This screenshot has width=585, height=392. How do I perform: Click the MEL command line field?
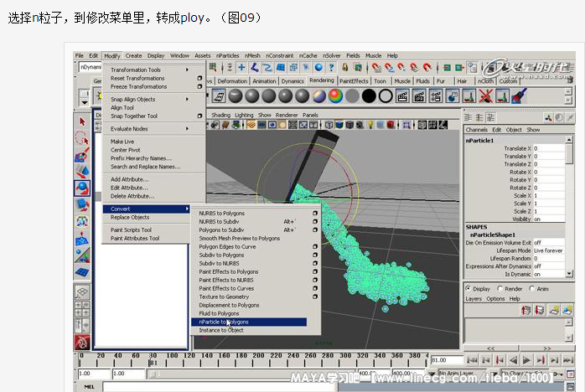(219, 387)
